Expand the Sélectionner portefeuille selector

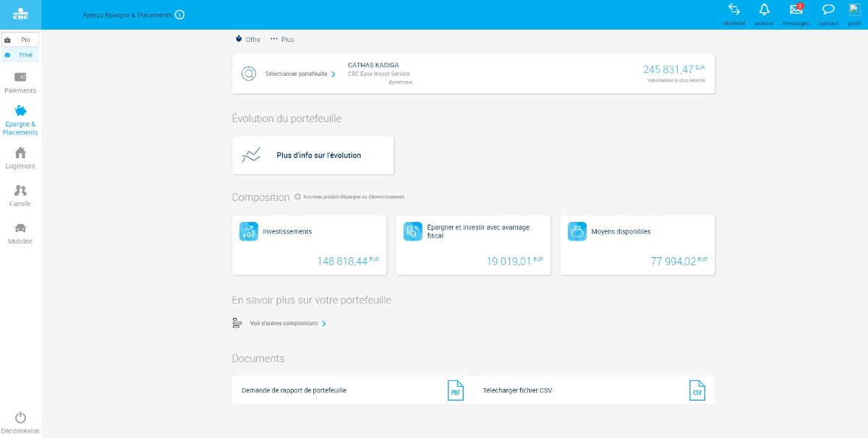(x=299, y=74)
